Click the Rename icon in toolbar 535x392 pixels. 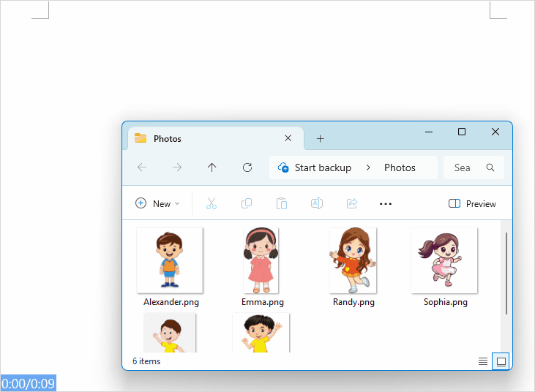pyautogui.click(x=317, y=203)
